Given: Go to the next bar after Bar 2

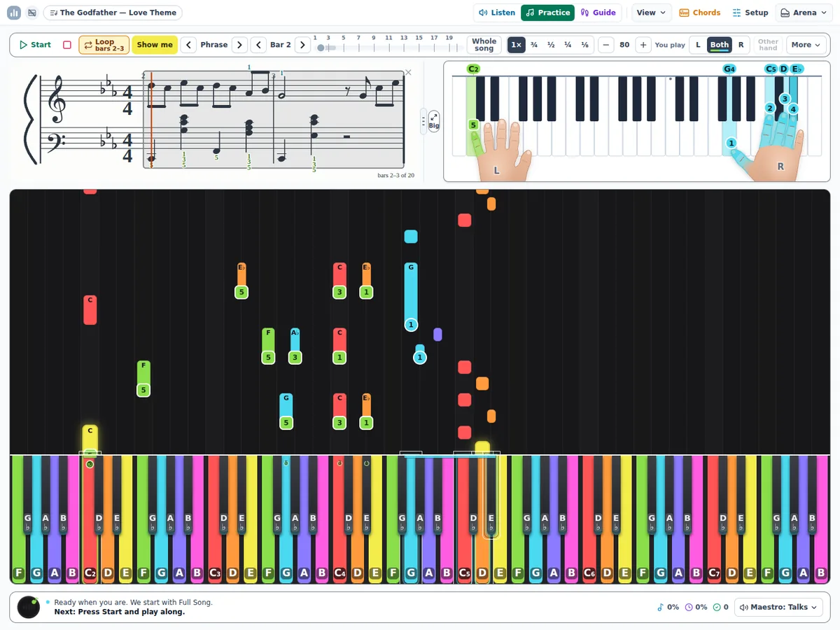Looking at the screenshot, I should click(302, 45).
